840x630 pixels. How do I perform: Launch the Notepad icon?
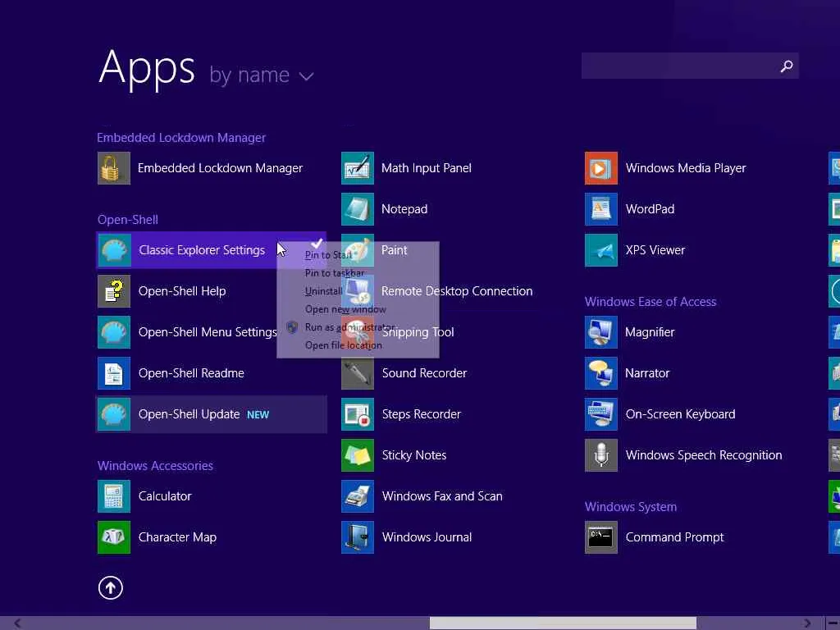point(358,209)
